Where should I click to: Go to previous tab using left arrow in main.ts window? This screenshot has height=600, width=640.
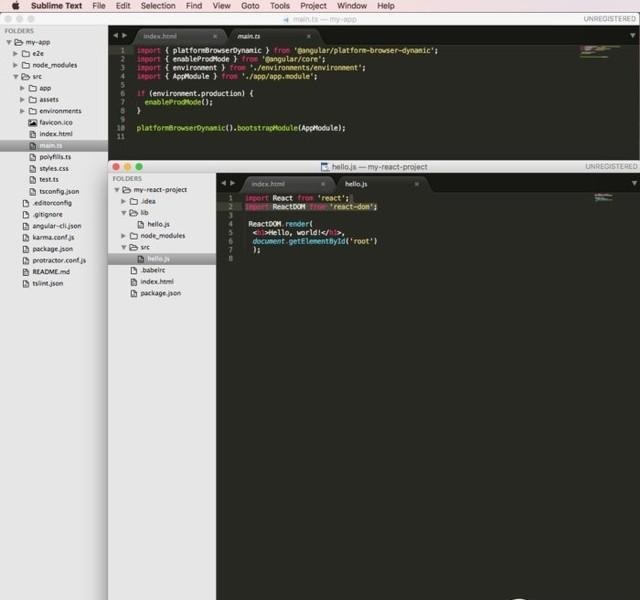(115, 36)
